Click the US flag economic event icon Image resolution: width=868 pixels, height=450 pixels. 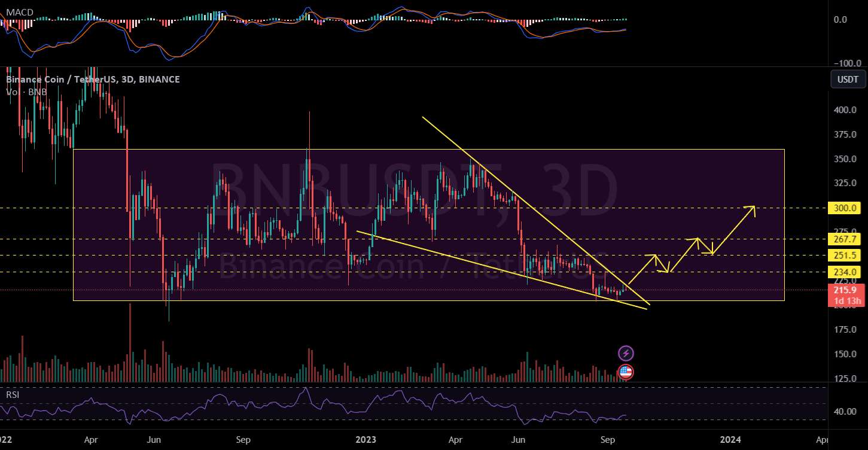[x=626, y=372]
